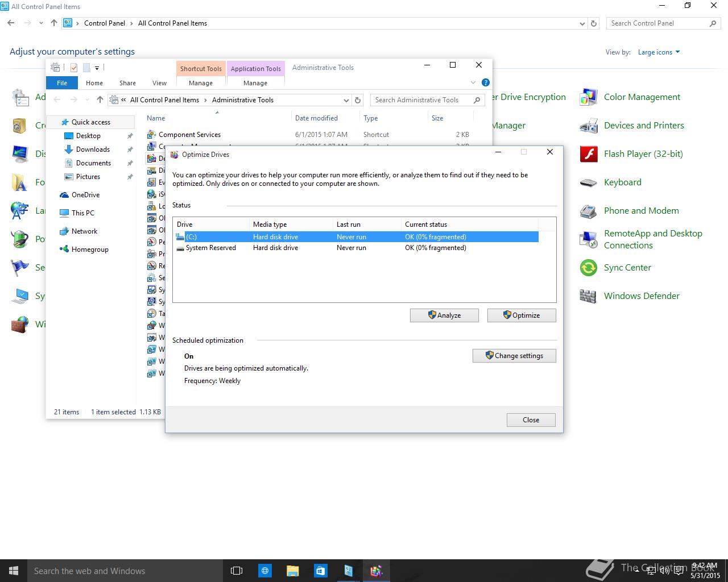The height and width of the screenshot is (582, 728).
Task: Click the Optimize button
Action: 522,315
